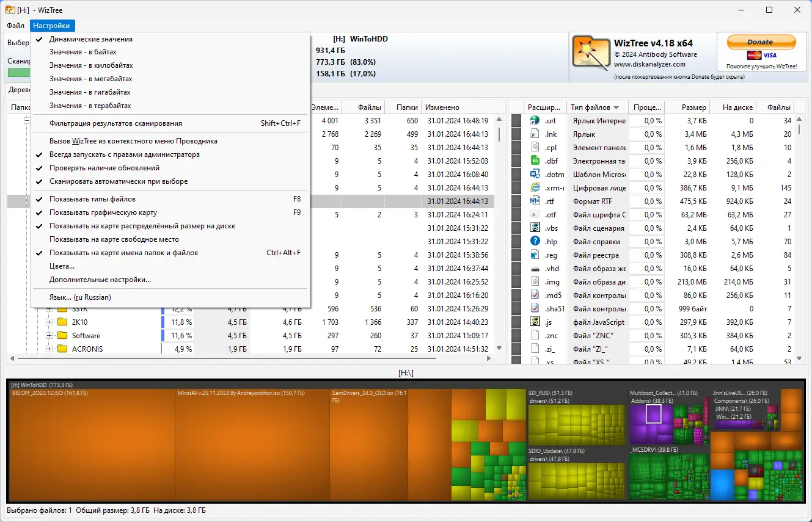812x522 pixels.
Task: Choose 'Вызов WizTree из контекстного меню Проводника'
Action: [170, 141]
